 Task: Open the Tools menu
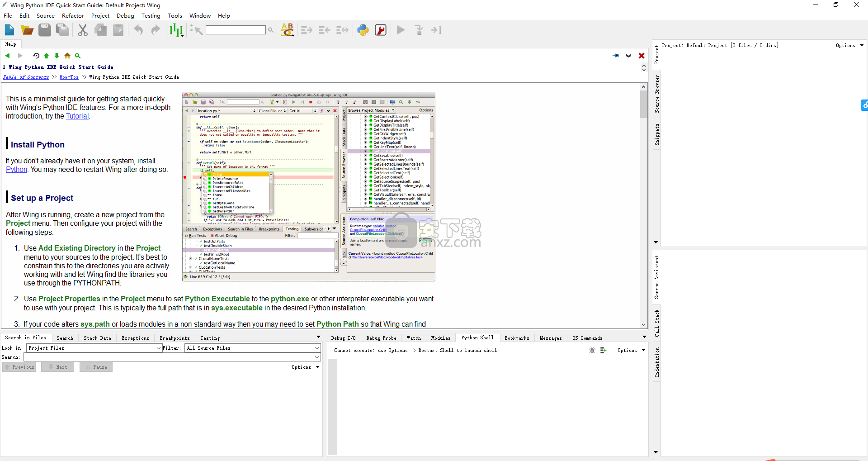click(x=175, y=15)
